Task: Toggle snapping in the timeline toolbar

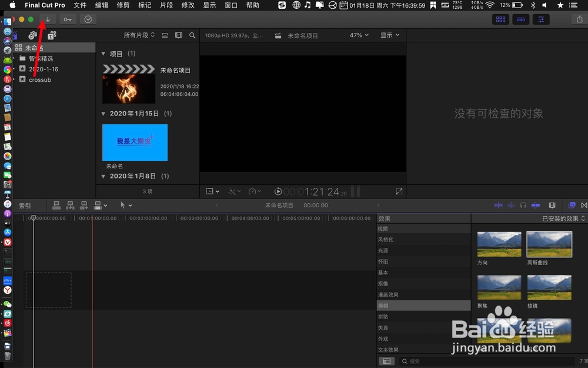Action: (x=535, y=205)
